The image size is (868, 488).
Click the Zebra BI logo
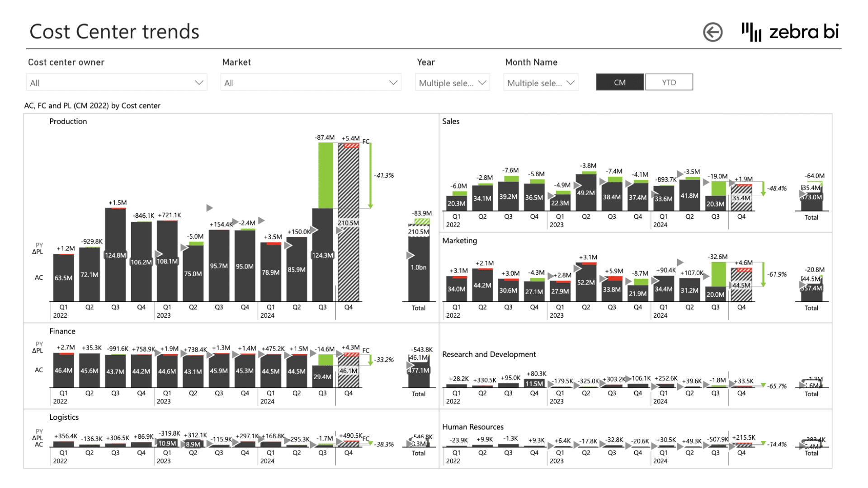(x=790, y=32)
